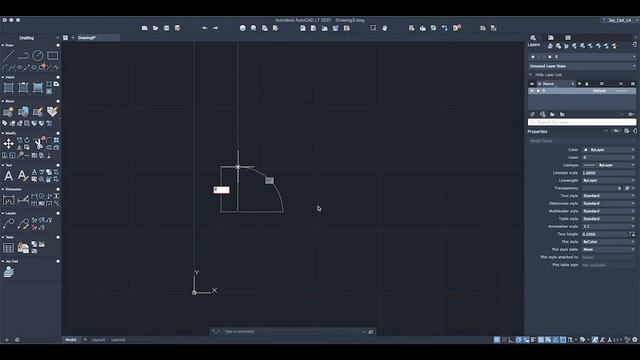Open the Hatch tool

click(x=9, y=87)
